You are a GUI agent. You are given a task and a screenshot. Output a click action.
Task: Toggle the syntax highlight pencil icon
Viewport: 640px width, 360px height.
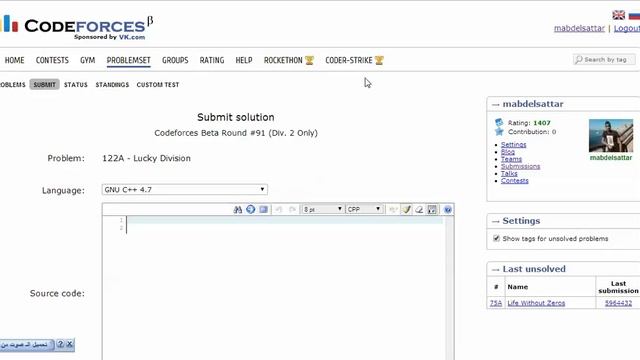[406, 209]
